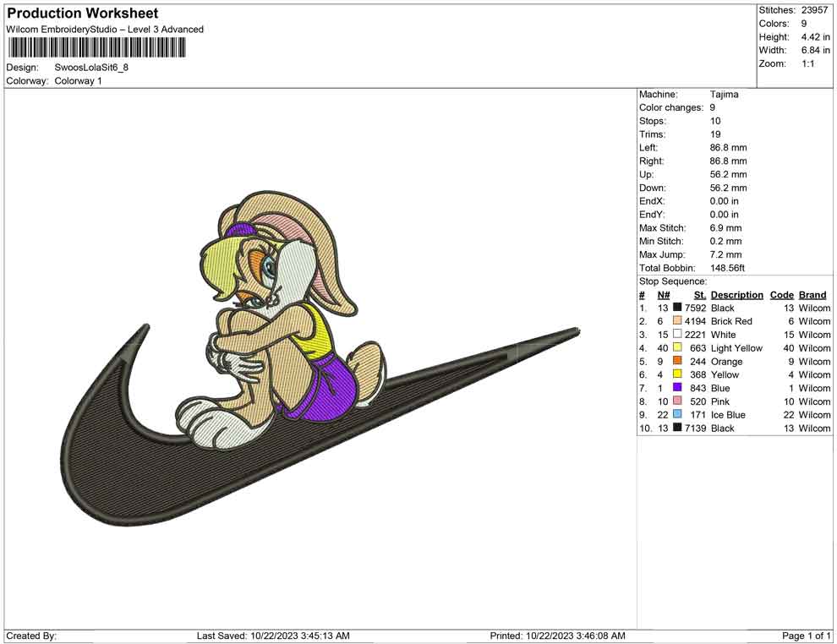
Task: Click the 'Colorway 1' value
Action: point(78,81)
